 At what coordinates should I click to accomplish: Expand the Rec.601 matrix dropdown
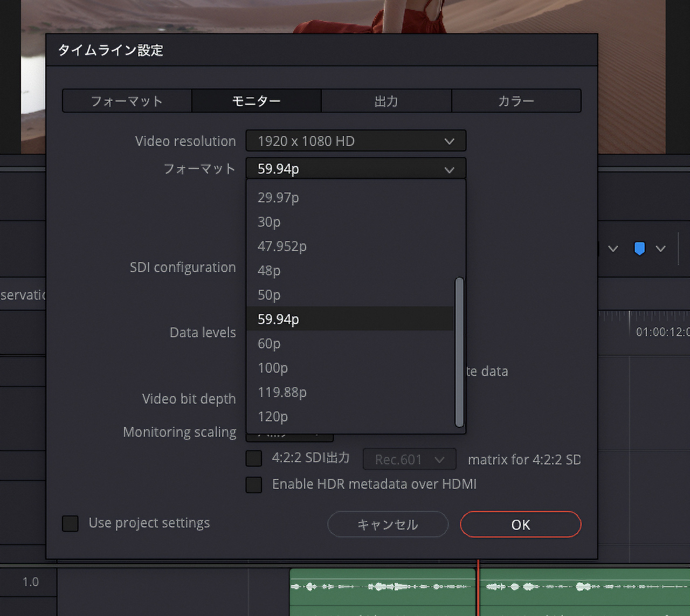[409, 460]
